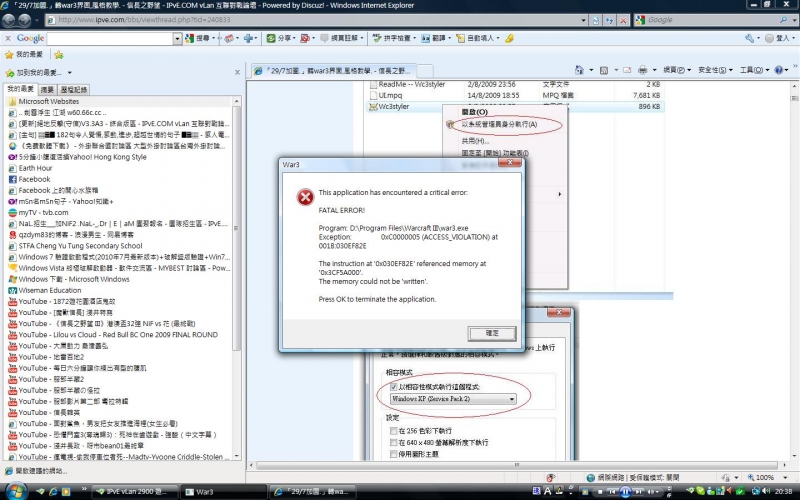Toggle the 640 x 480 resolution checkbox
The image size is (800, 500).
point(393,443)
